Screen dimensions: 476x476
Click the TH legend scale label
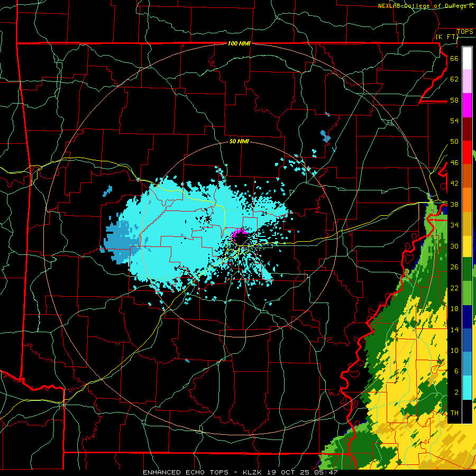coord(454,413)
